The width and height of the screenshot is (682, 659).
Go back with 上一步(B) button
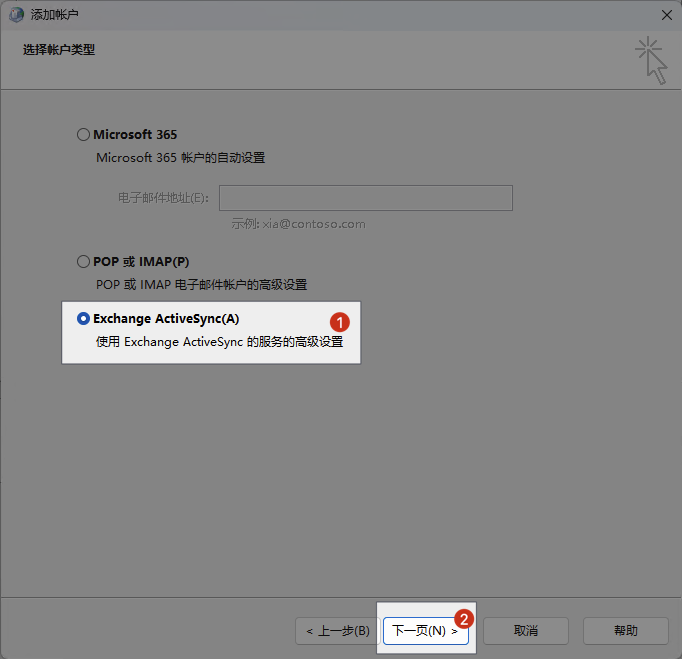338,631
